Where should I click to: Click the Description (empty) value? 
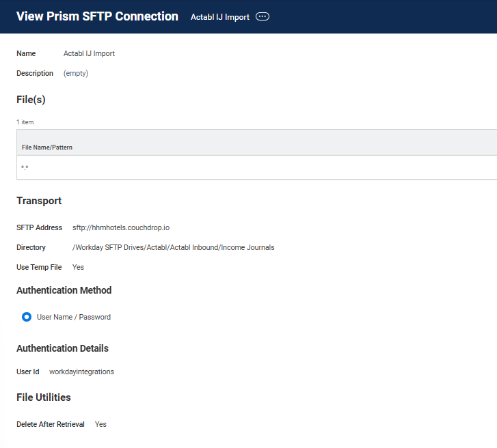pyautogui.click(x=76, y=73)
